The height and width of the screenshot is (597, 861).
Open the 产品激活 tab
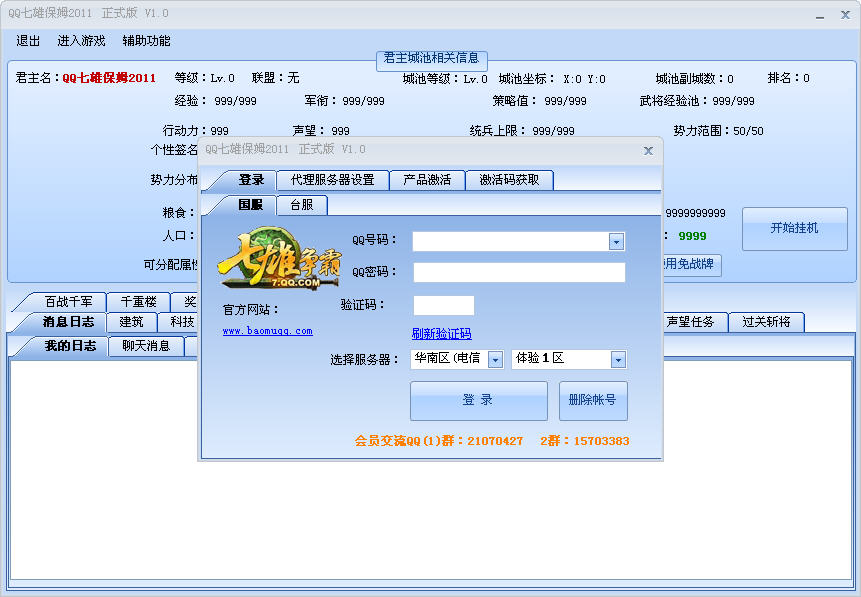click(427, 180)
